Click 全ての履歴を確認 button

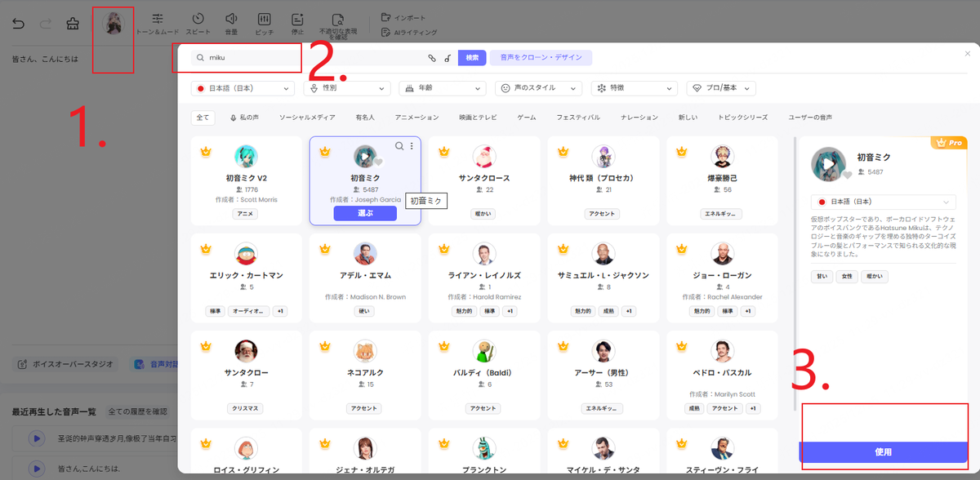click(138, 411)
